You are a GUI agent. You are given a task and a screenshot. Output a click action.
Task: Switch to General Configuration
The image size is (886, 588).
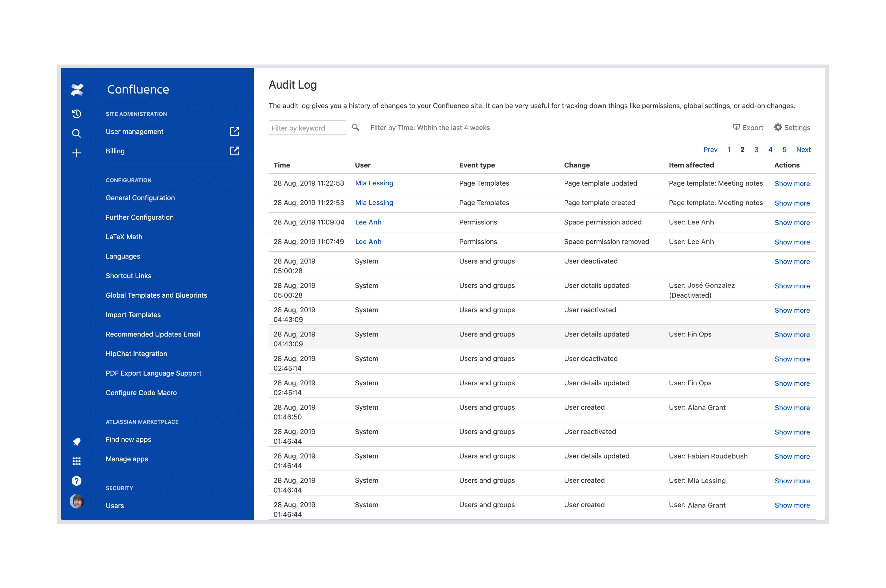click(x=140, y=198)
